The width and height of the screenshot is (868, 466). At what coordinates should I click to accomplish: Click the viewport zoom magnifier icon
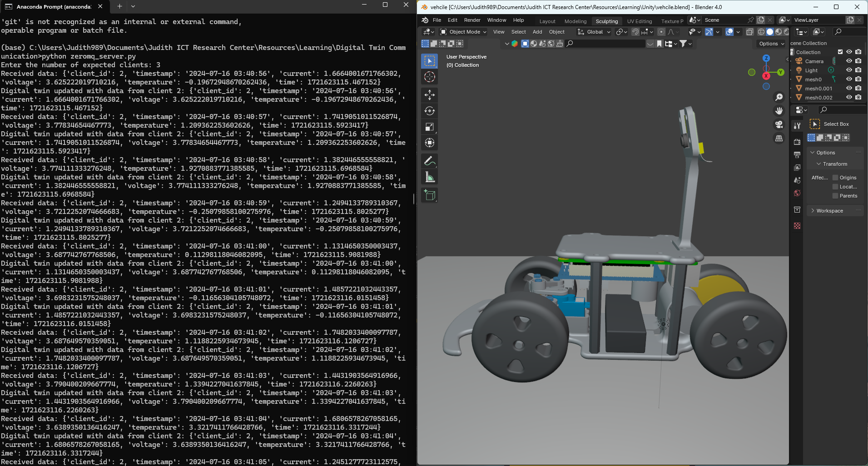(779, 97)
